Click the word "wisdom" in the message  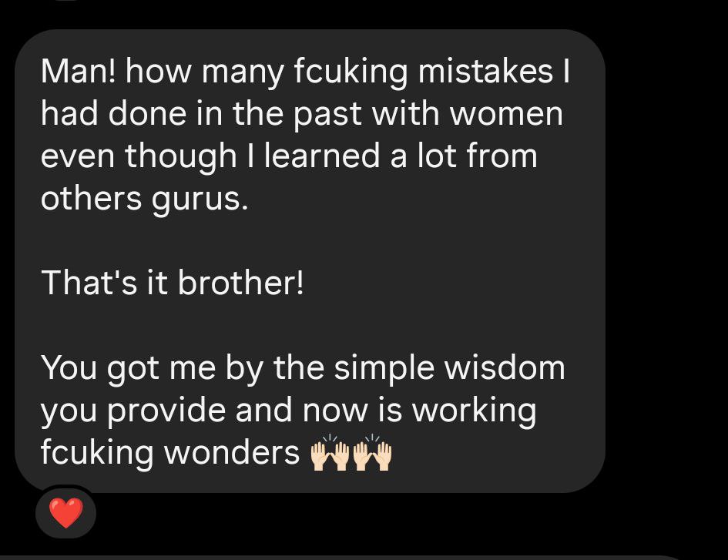click(x=505, y=367)
